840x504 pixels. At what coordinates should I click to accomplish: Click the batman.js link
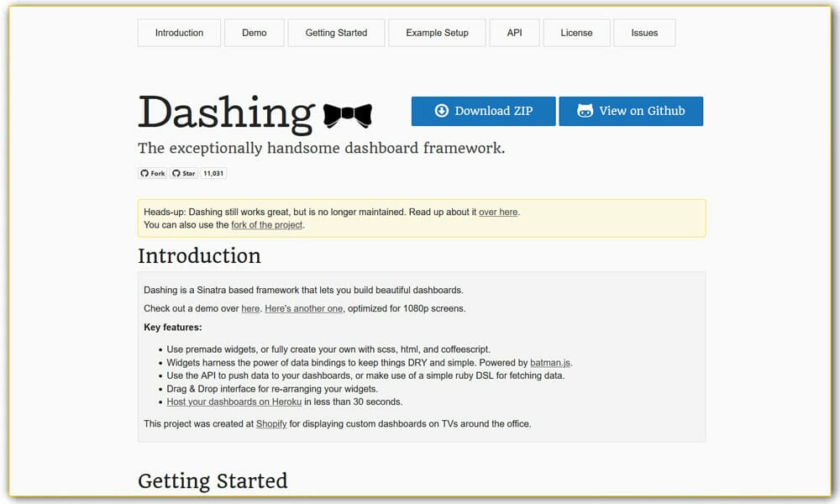coord(549,362)
